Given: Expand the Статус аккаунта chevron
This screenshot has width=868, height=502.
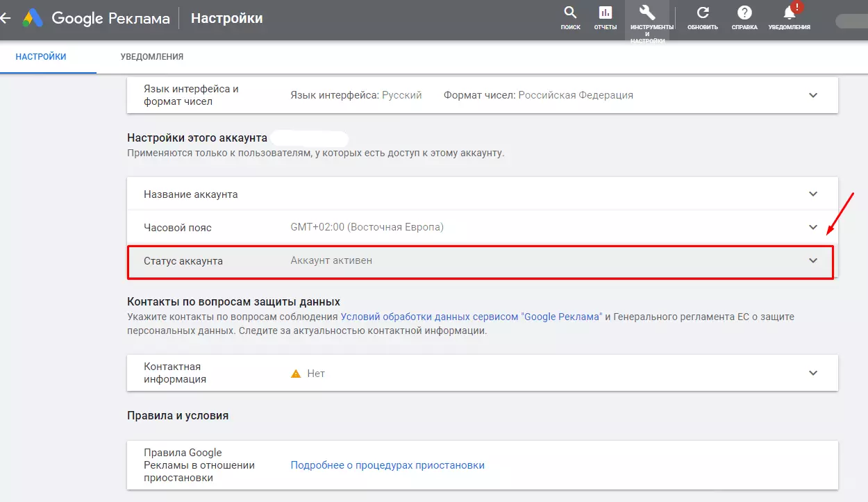Looking at the screenshot, I should [x=813, y=260].
